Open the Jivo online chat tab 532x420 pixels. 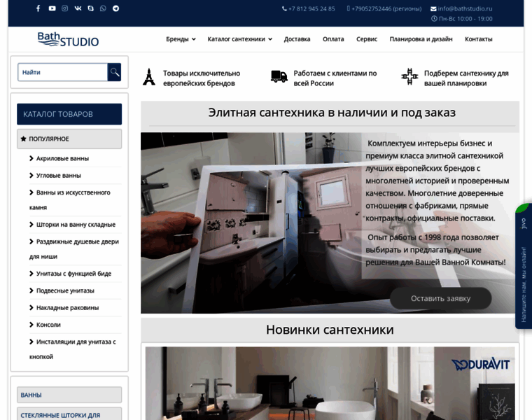coord(524,266)
